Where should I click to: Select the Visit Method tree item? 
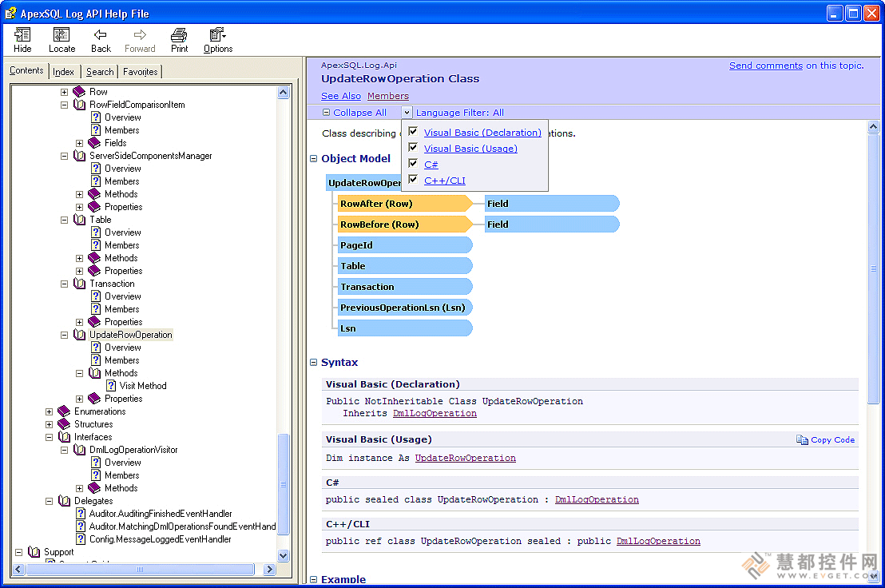tap(143, 385)
